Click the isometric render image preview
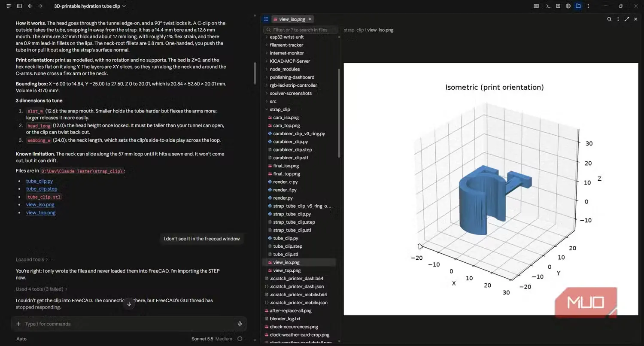The image size is (644, 346). [x=491, y=189]
